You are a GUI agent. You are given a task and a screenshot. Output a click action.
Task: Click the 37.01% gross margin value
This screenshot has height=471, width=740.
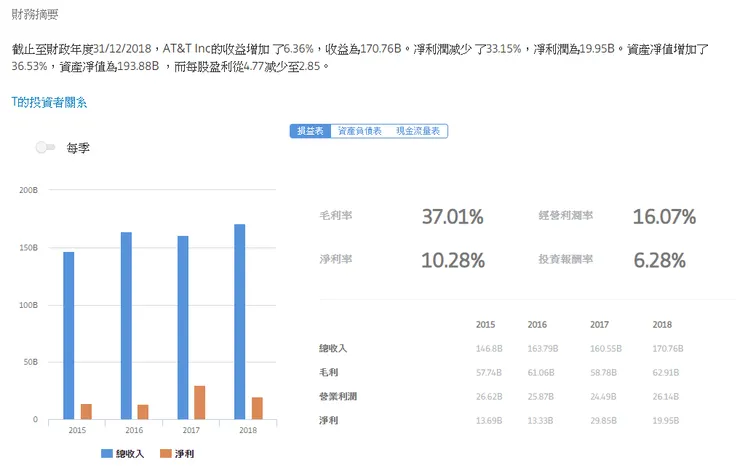coord(453,217)
